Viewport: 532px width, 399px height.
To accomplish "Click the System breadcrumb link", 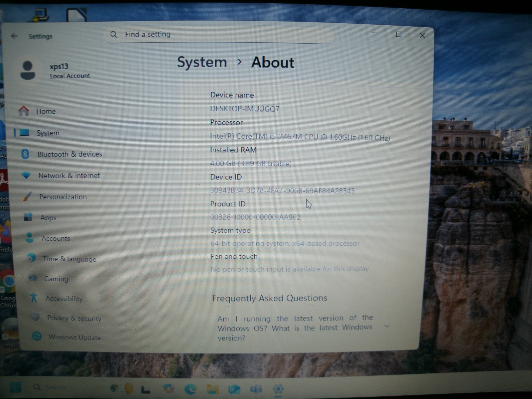I will tap(202, 62).
